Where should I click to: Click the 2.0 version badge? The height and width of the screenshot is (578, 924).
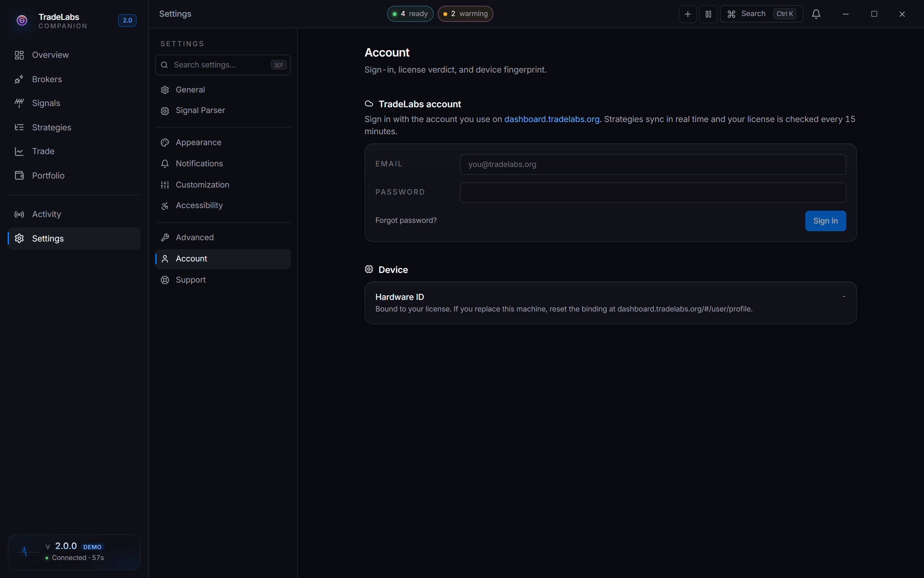tap(127, 20)
